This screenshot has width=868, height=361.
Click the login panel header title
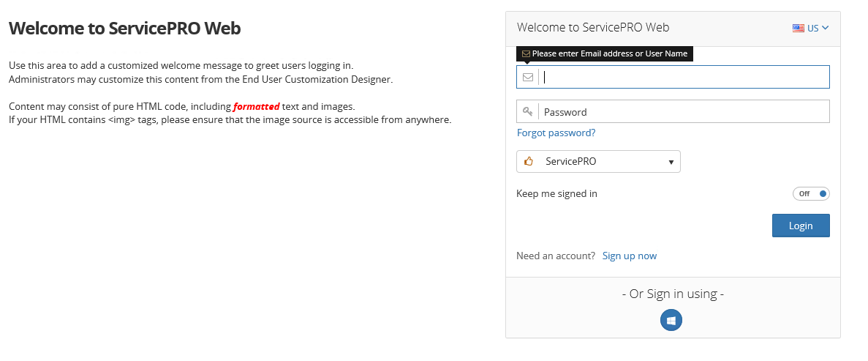(593, 28)
